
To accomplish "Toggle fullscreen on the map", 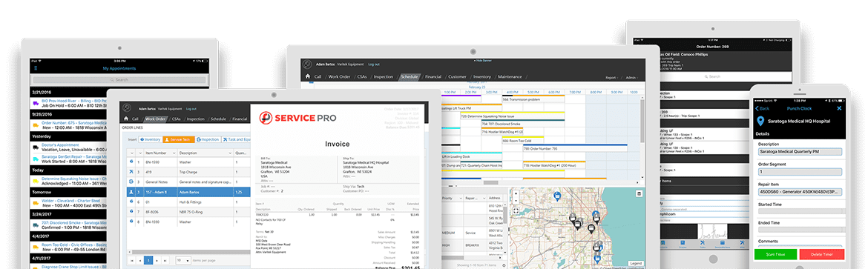I will [516, 211].
